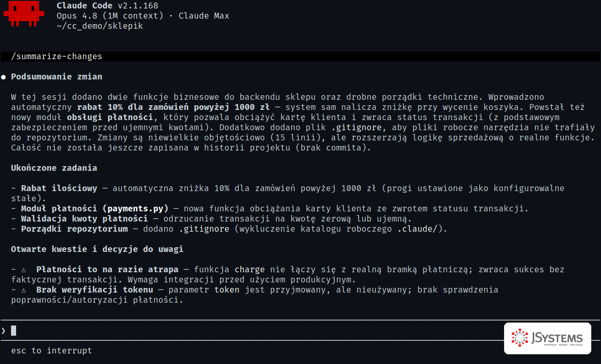Click the ".gitignore" word in the summary paragraph

point(356,128)
